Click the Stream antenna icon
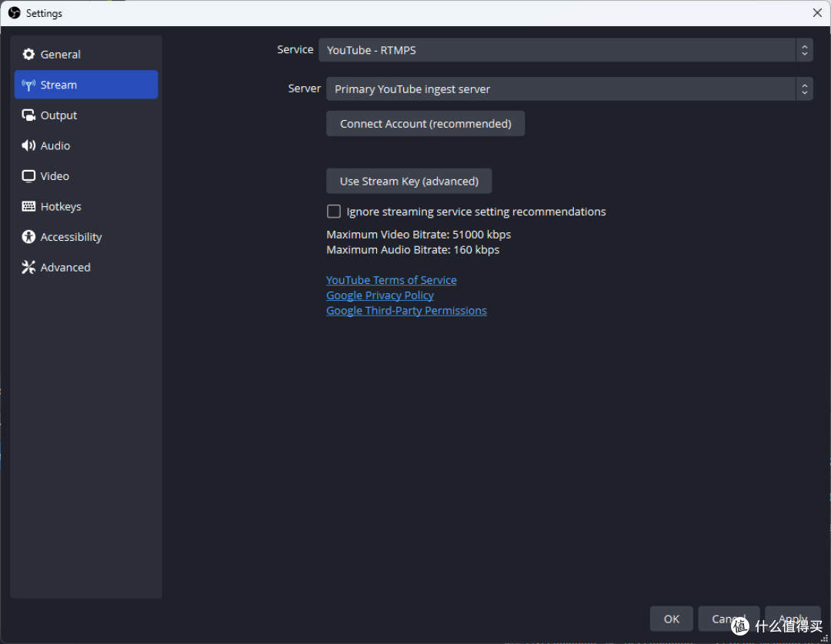831x644 pixels. tap(28, 85)
